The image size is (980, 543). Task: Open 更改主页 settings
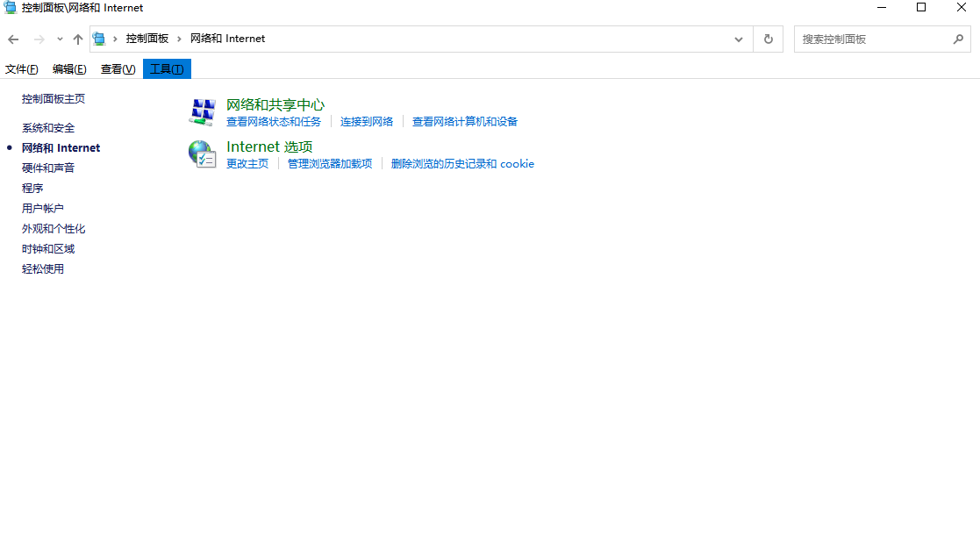pos(247,163)
